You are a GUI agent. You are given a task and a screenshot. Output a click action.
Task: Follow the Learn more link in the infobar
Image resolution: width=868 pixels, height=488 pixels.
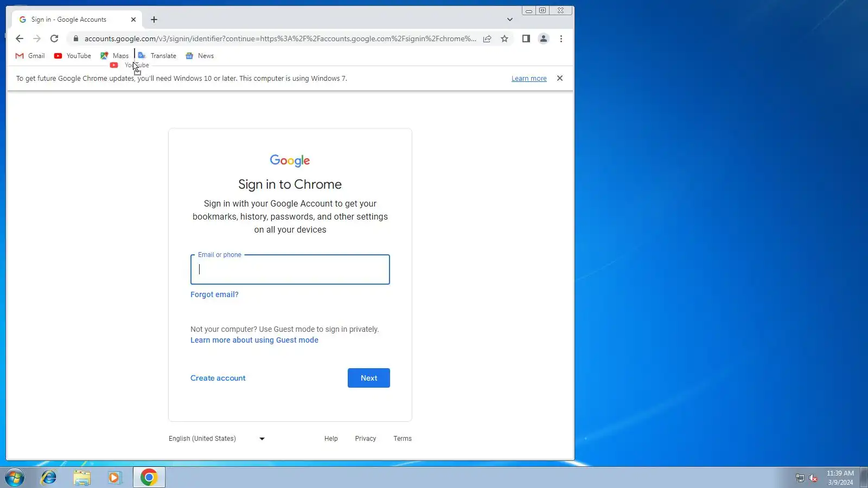point(529,79)
